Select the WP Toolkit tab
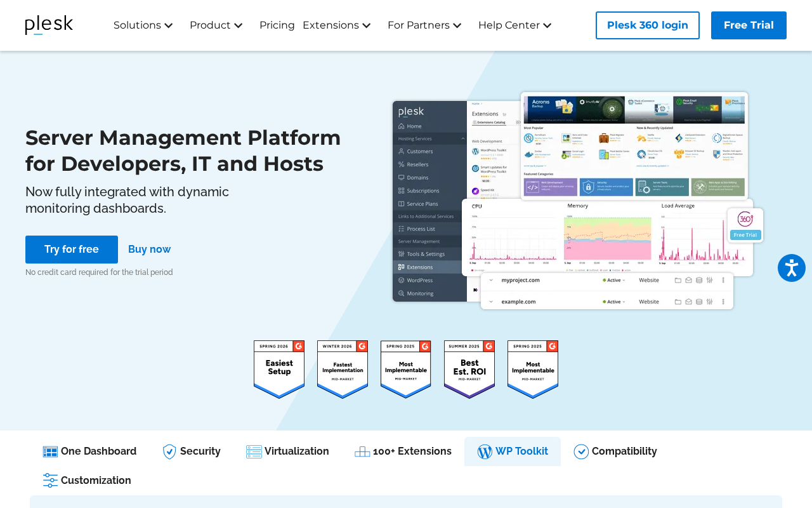 513,451
